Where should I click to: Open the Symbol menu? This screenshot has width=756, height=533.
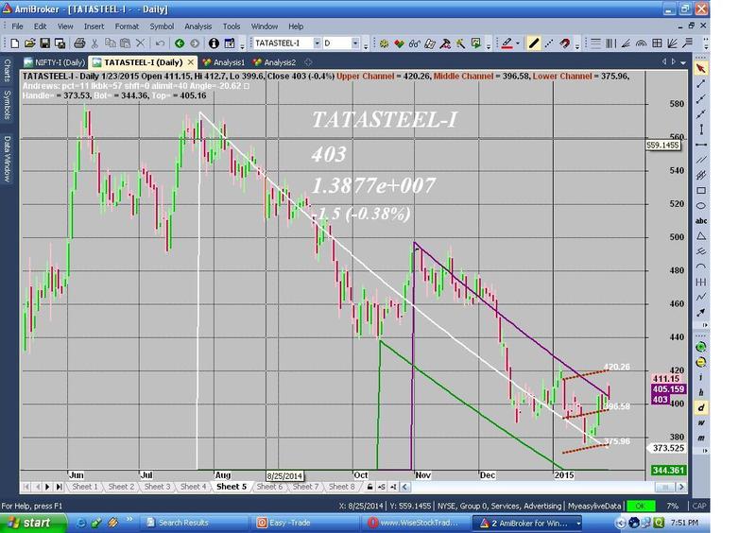coord(162,26)
